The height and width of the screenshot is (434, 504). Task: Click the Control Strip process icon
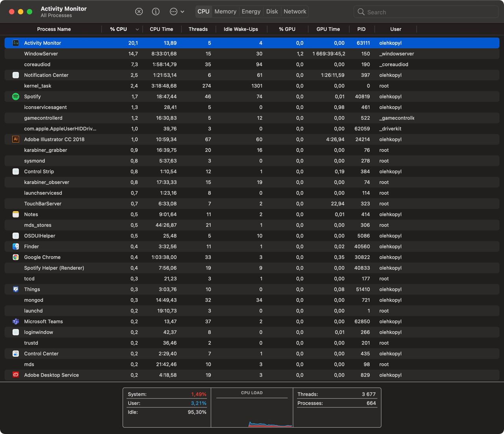click(16, 171)
